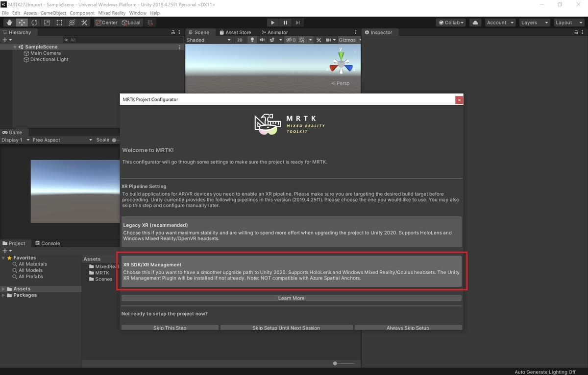
Task: Open Layout dropdown
Action: click(x=568, y=23)
